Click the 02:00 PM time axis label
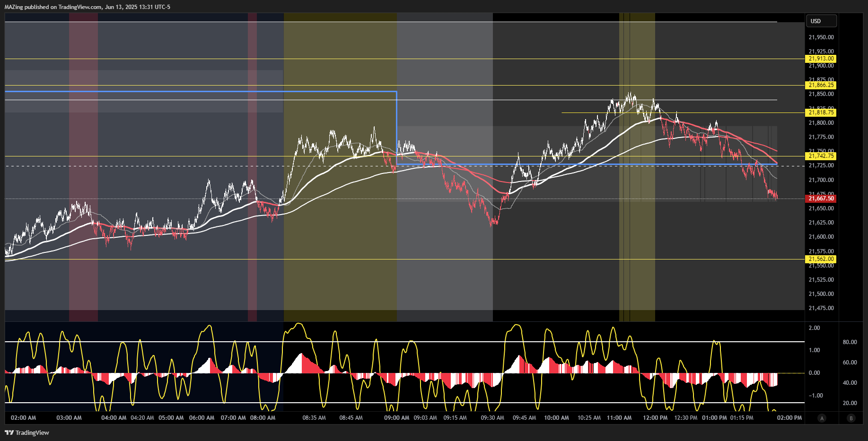 (x=789, y=418)
